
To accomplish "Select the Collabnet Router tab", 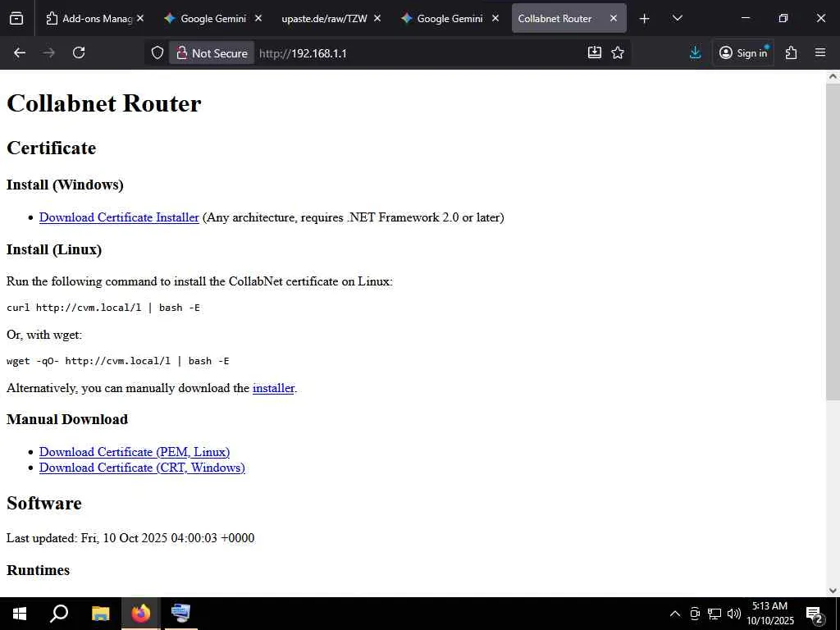I will tap(555, 18).
